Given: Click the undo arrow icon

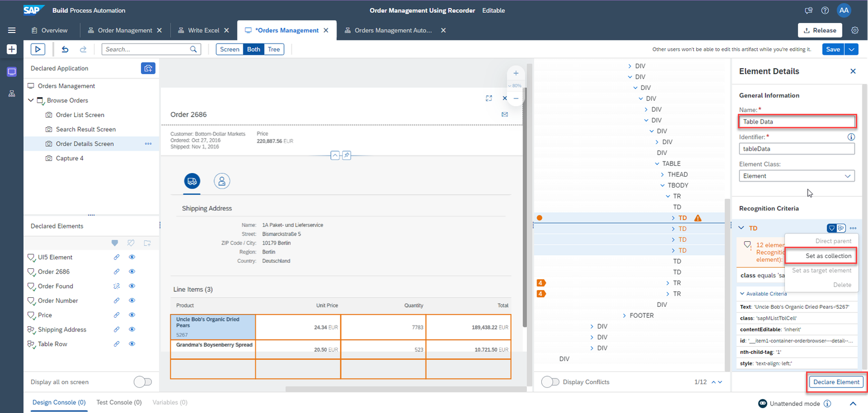Looking at the screenshot, I should (x=65, y=49).
